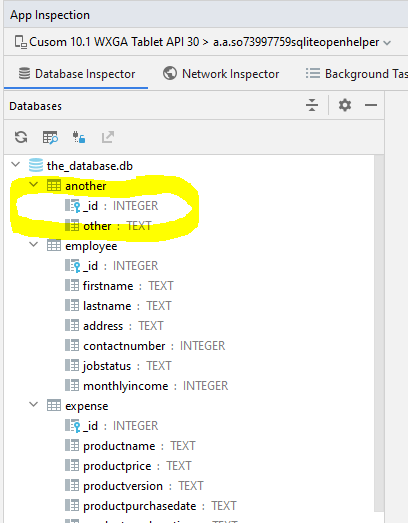Switch to the Background Tasks tab

(x=356, y=74)
